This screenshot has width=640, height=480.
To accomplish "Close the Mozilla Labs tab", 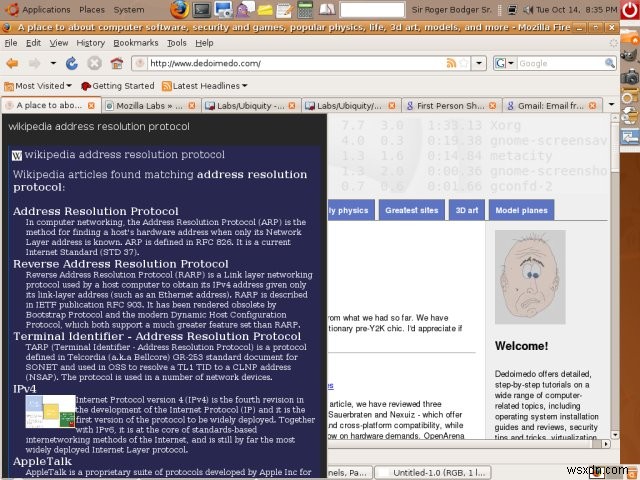I will (x=191, y=106).
